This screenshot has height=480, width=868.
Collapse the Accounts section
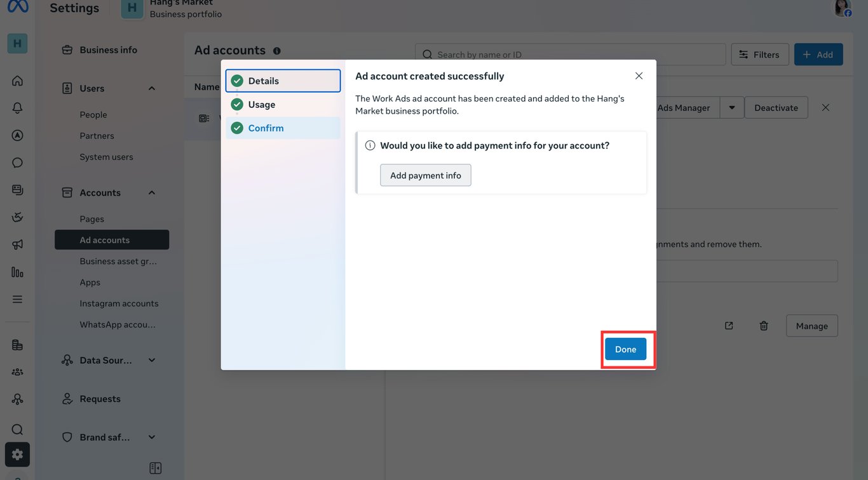coord(152,192)
